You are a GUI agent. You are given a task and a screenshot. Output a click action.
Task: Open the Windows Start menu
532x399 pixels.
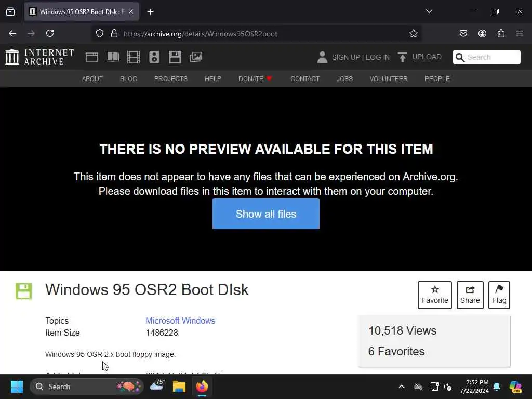point(17,387)
